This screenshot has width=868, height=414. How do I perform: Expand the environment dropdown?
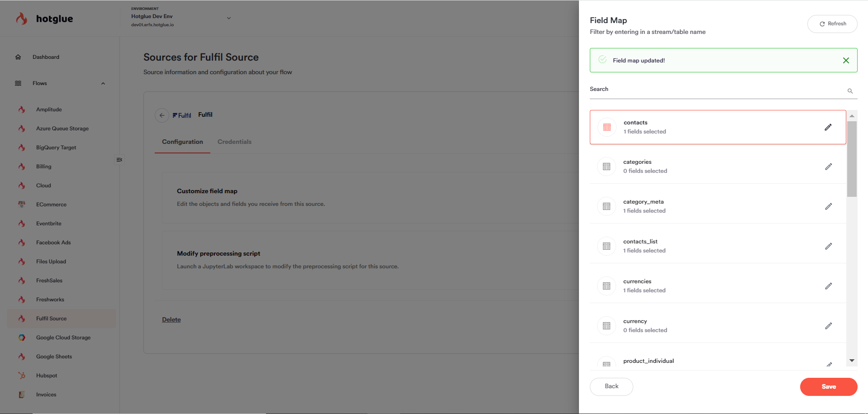tap(229, 18)
